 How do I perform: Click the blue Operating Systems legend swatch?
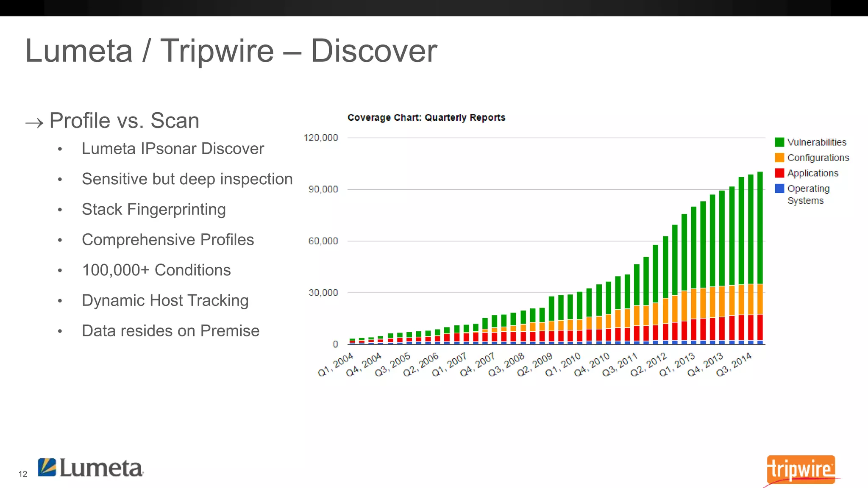tap(779, 189)
